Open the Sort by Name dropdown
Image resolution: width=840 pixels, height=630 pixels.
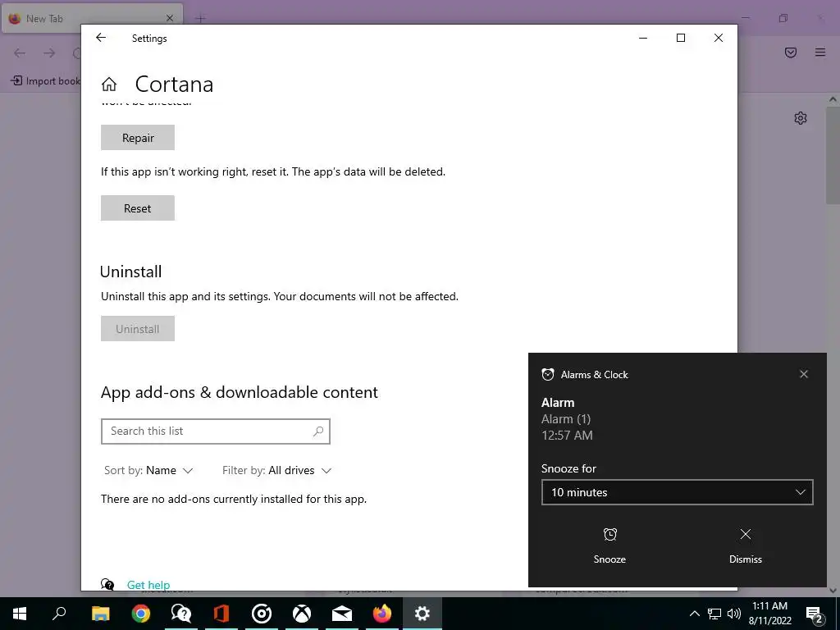(x=148, y=470)
